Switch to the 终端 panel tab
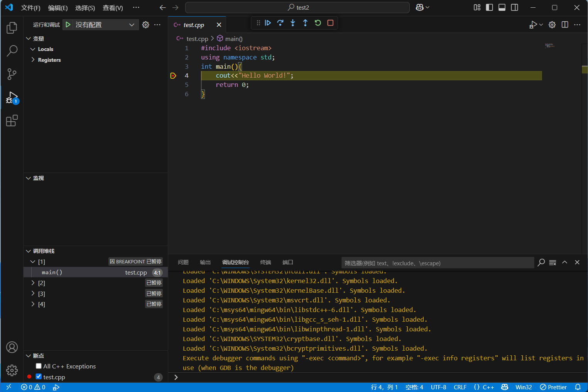Viewport: 588px width, 392px height. pyautogui.click(x=265, y=263)
